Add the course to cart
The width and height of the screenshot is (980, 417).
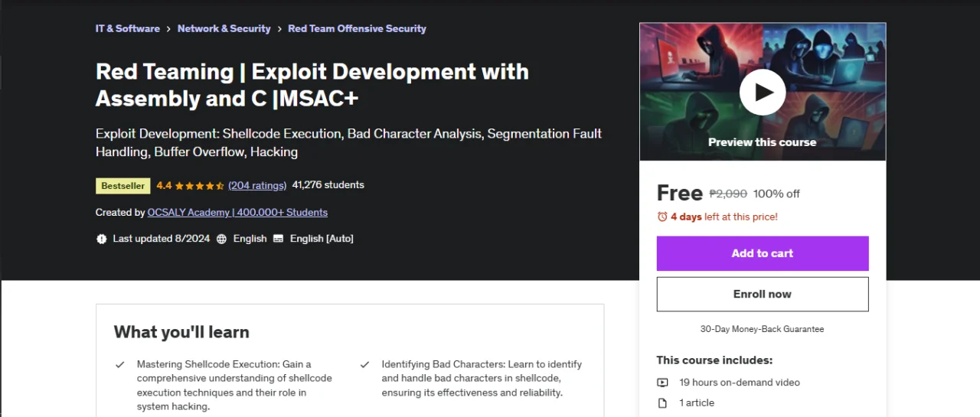763,253
